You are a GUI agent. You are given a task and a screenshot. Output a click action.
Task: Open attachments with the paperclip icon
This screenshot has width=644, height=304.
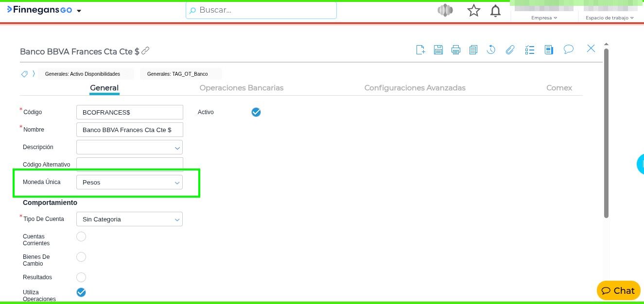[x=510, y=50]
